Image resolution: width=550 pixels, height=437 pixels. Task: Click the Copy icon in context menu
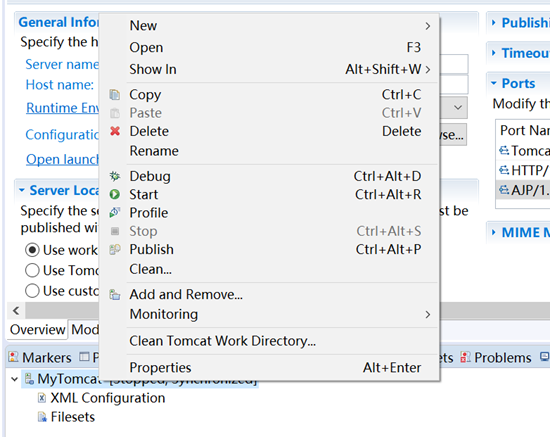[x=114, y=95]
